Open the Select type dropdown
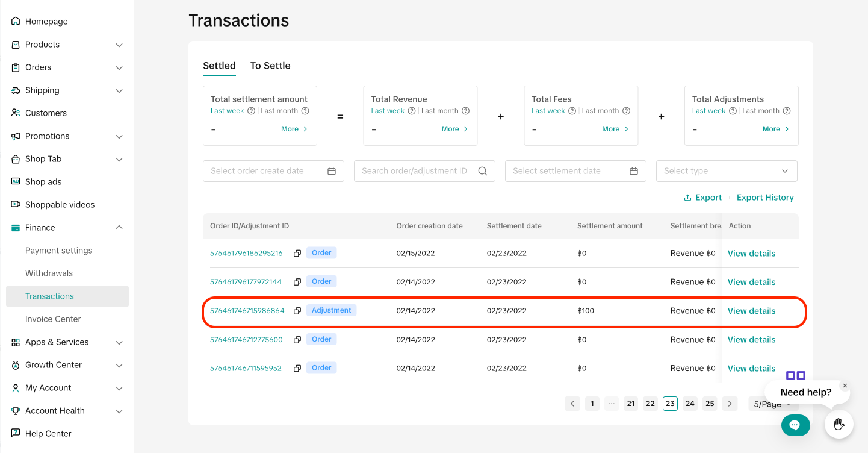 [727, 171]
